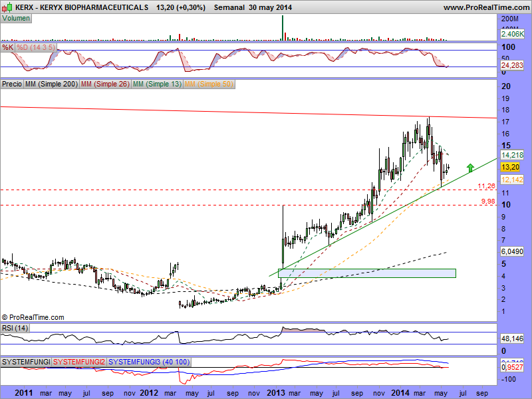Click the red 9,98 support level label
Image resolution: width=532 pixels, height=399 pixels.
point(488,201)
